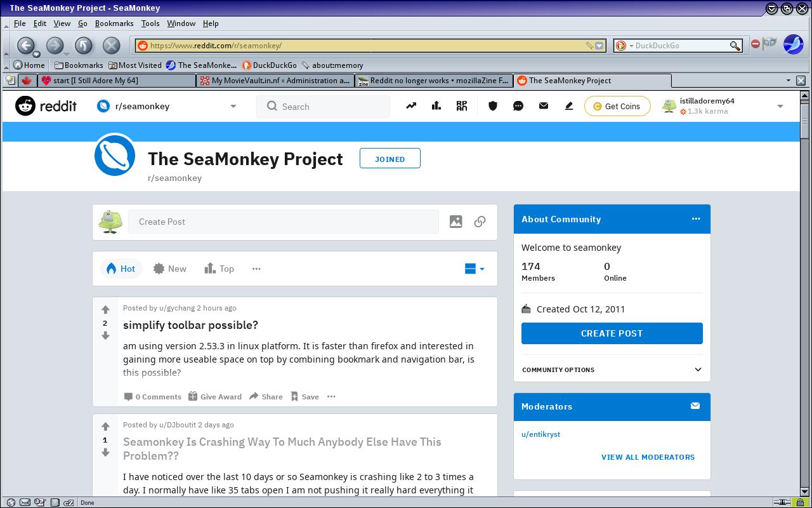Downvote the 'simplify toolbar possible?' post
The height and width of the screenshot is (508, 812).
click(105, 336)
